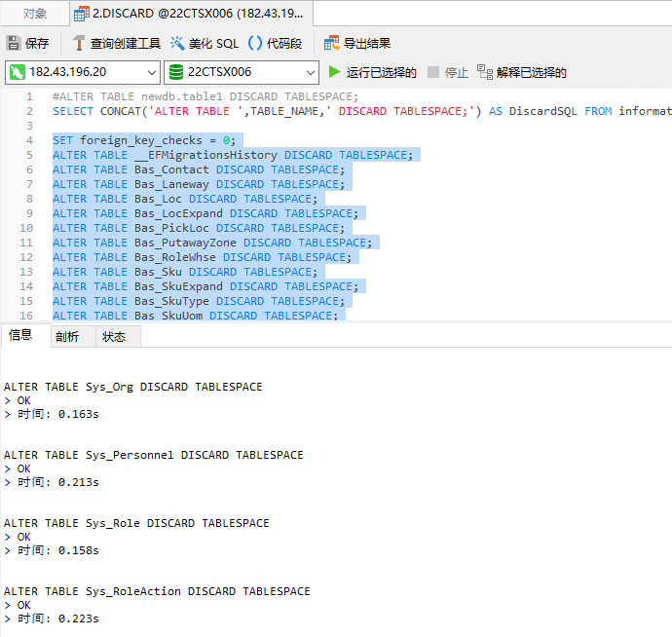This screenshot has height=637, width=672.
Task: Click the Bas_PickLoc DISCARD TABLESPACE line
Action: pyautogui.click(x=199, y=228)
